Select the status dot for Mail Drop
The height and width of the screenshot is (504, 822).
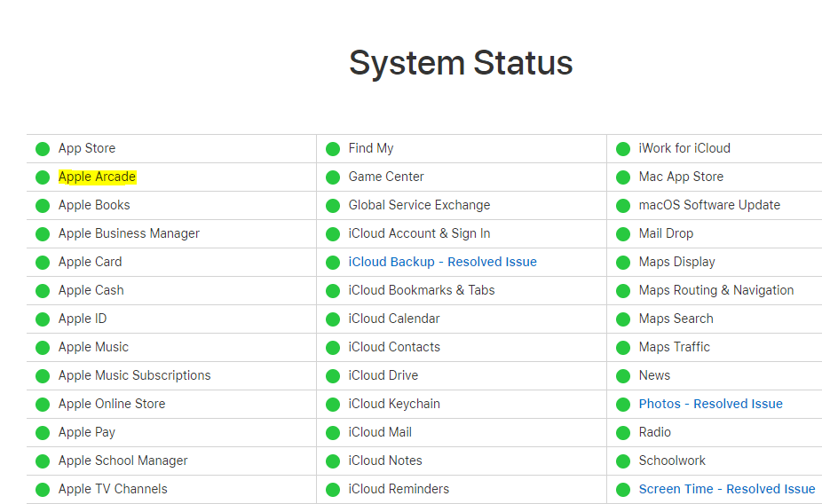click(623, 234)
